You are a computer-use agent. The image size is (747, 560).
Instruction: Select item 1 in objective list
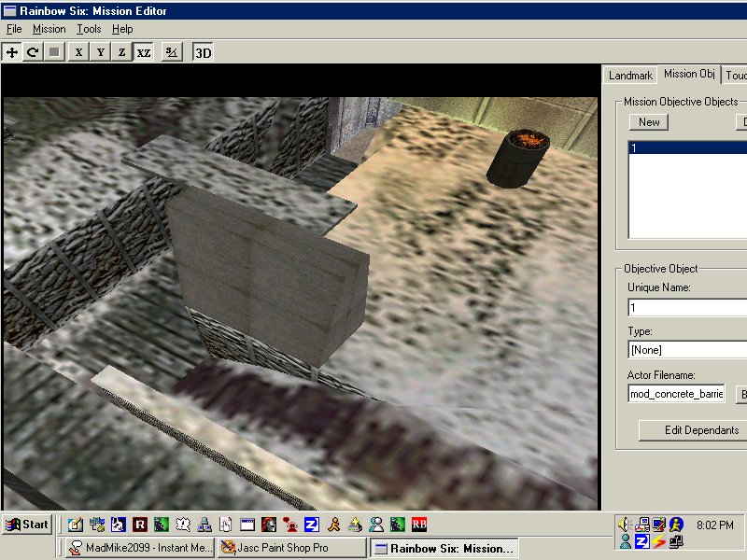pos(687,147)
